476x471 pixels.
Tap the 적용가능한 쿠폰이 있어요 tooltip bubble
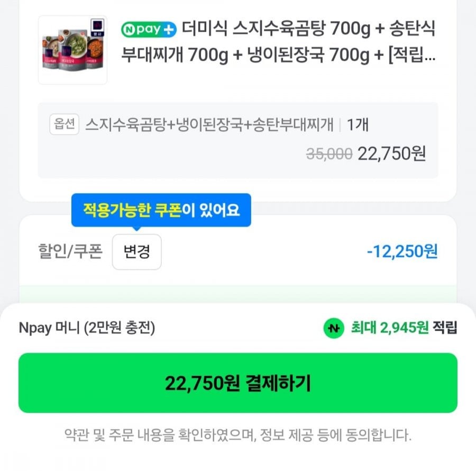161,210
